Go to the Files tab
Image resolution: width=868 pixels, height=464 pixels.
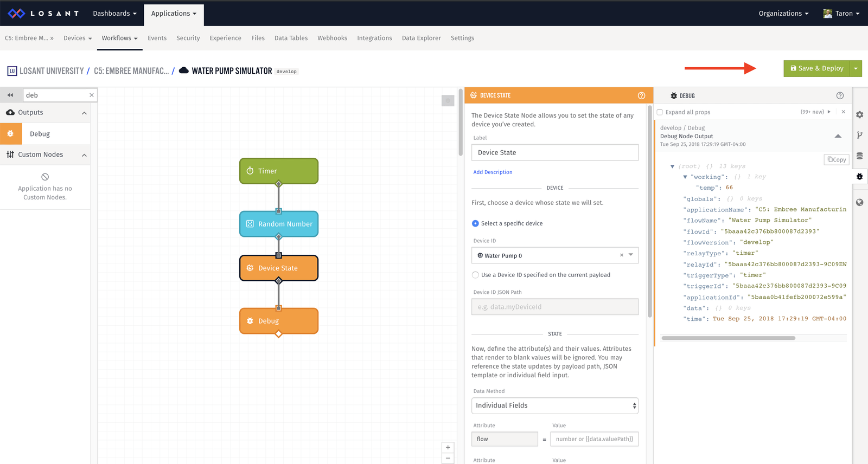(258, 38)
